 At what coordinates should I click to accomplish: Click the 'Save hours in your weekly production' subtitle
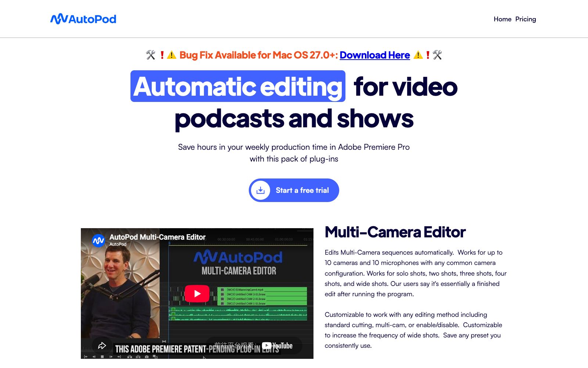pyautogui.click(x=294, y=153)
